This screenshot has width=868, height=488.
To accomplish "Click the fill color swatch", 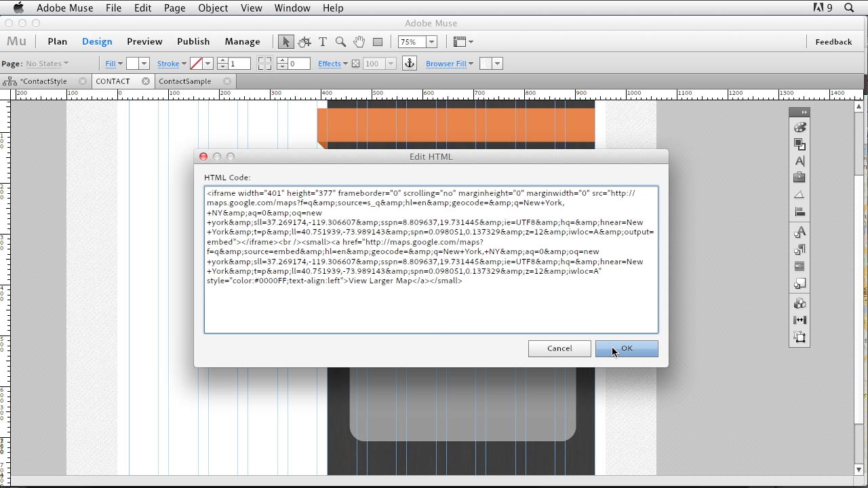I will point(133,64).
